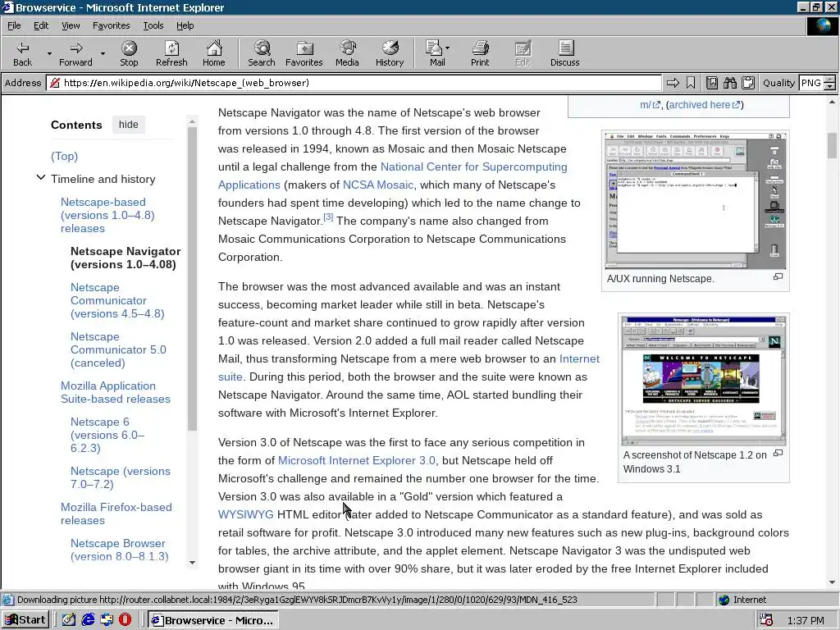
Task: Go to the Home page
Action: click(x=214, y=53)
